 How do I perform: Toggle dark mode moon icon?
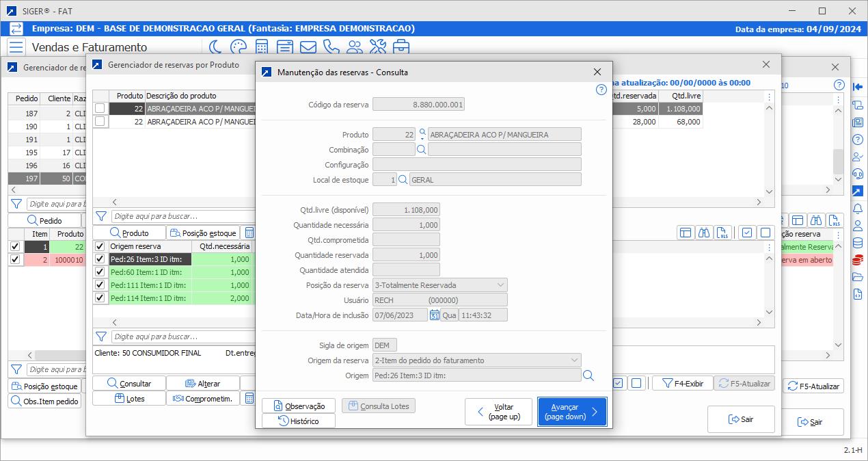[215, 47]
